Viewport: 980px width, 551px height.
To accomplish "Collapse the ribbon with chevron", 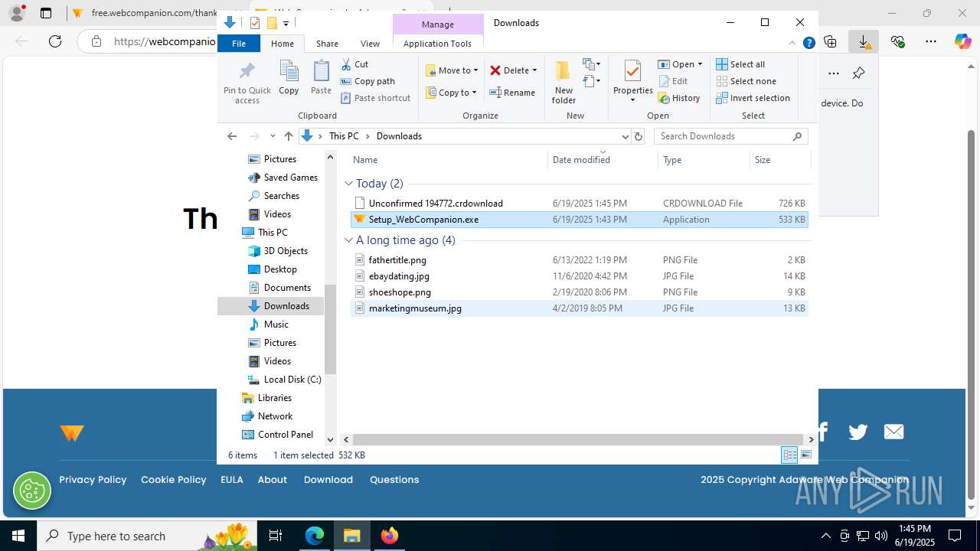I will tap(792, 44).
